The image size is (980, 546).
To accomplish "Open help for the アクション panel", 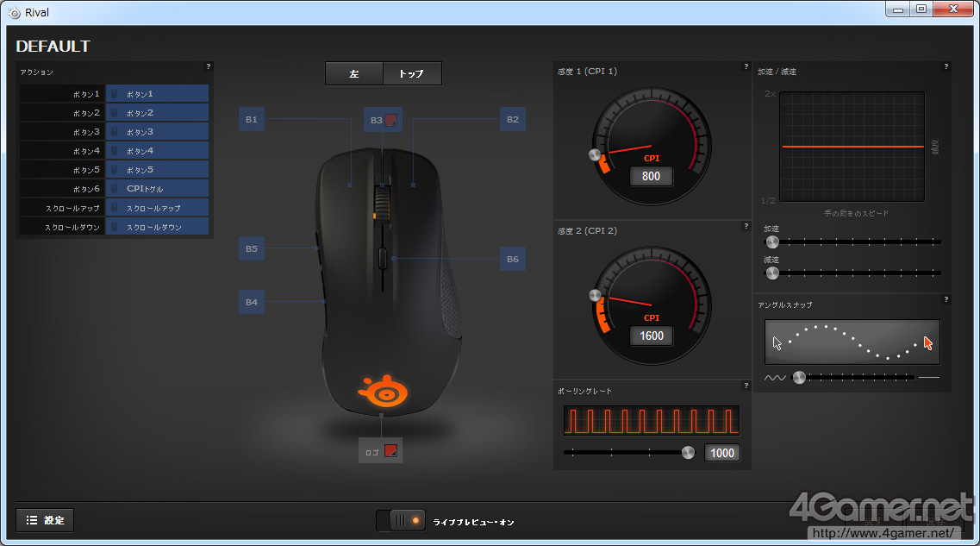I will pos(208,66).
